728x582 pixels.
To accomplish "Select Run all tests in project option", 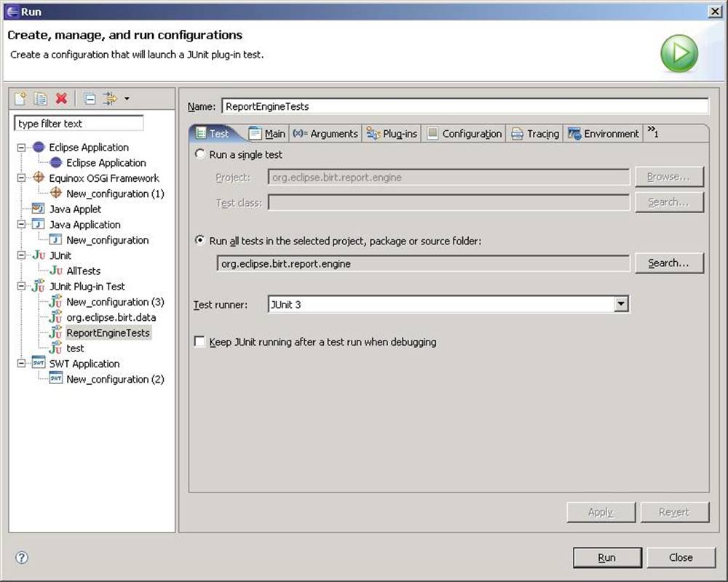I will coord(200,241).
